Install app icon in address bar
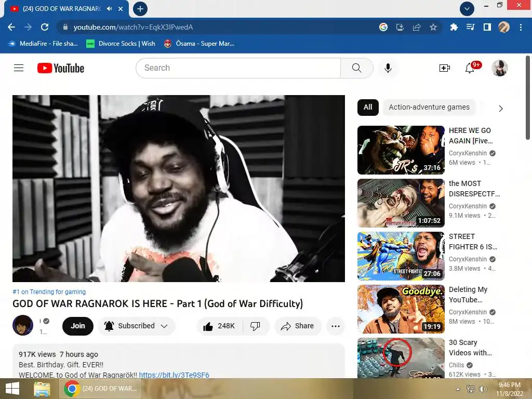Image resolution: width=532 pixels, height=399 pixels. pyautogui.click(x=400, y=27)
